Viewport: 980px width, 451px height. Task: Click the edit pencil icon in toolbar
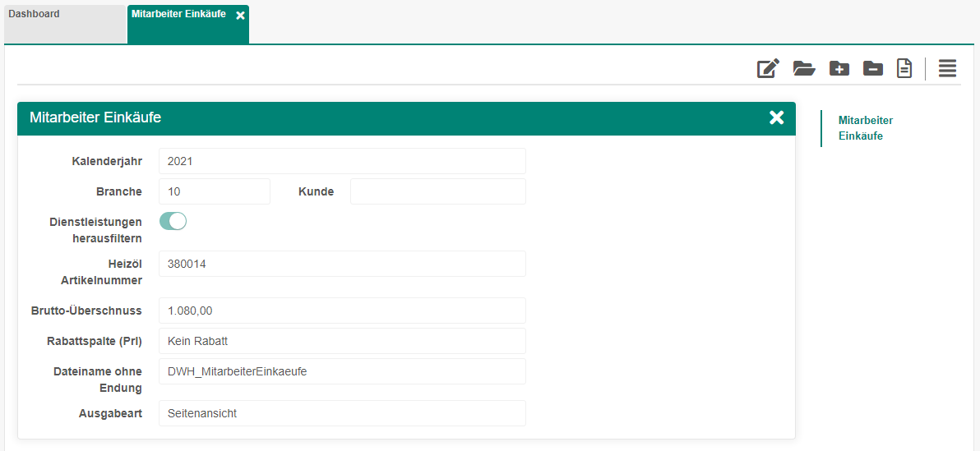(768, 69)
